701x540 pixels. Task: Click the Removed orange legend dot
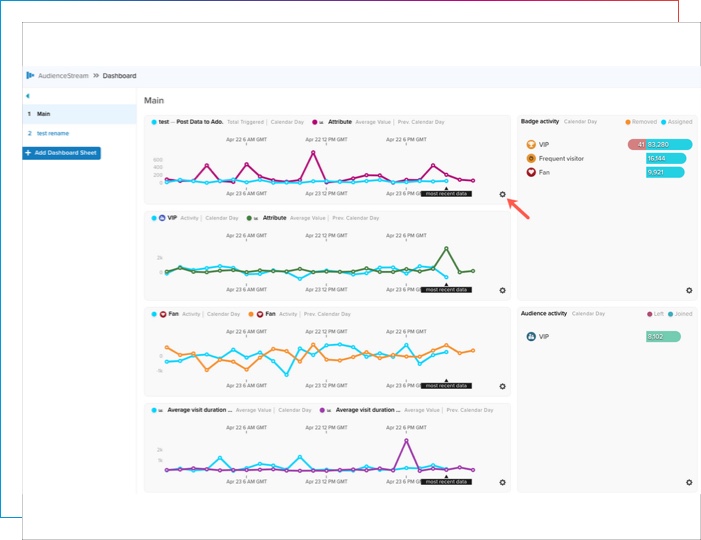point(628,122)
